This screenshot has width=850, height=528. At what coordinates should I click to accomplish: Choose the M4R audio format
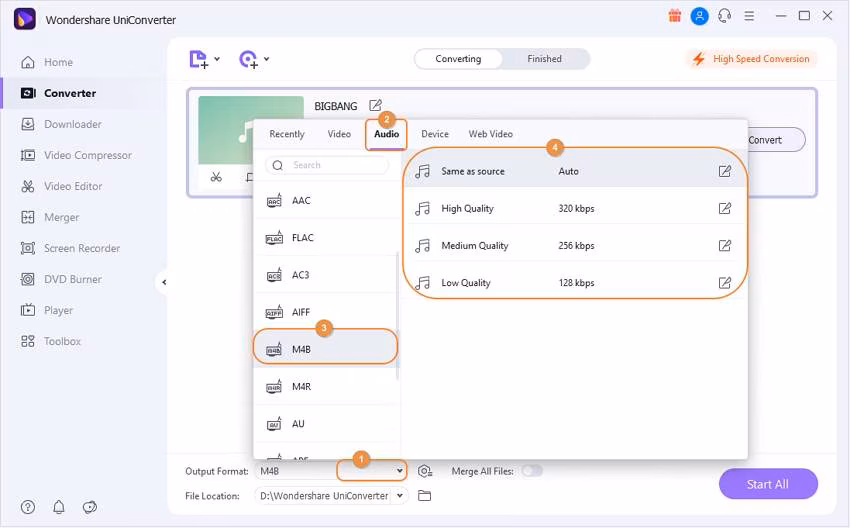[326, 387]
